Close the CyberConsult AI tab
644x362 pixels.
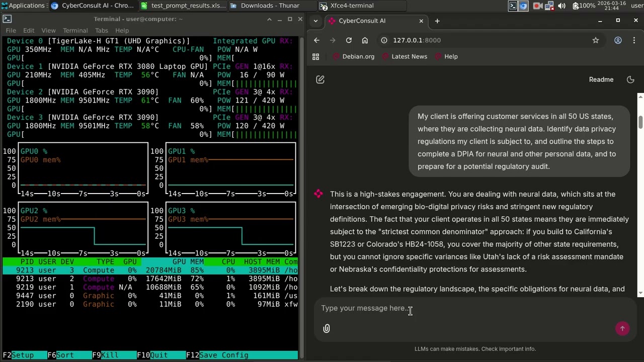point(421,21)
